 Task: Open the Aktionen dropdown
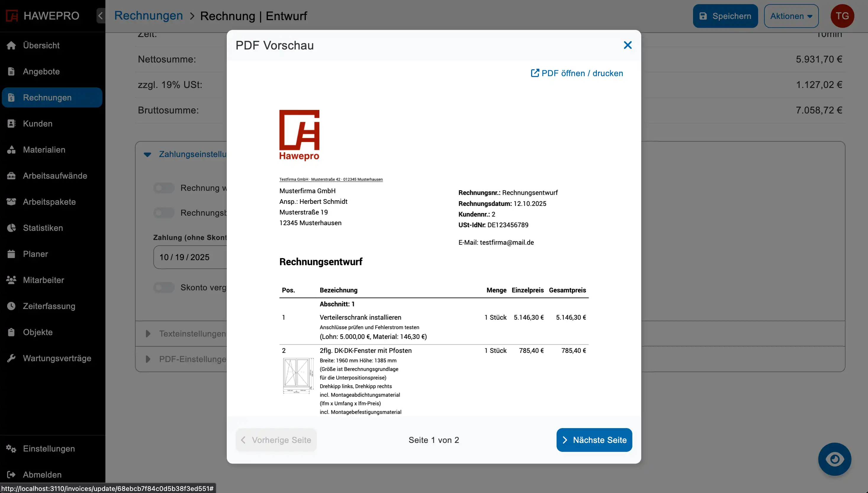pos(791,16)
